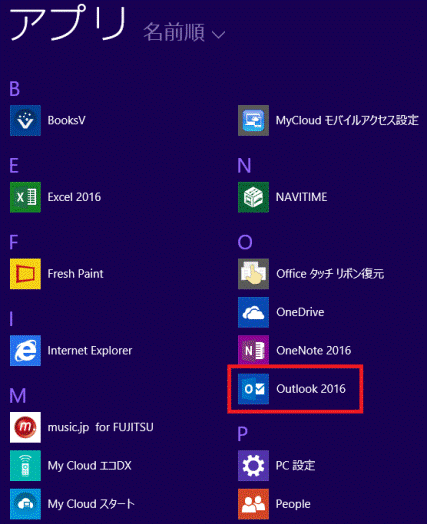Select the NAVITIME label text
The height and width of the screenshot is (524, 427).
tap(301, 197)
